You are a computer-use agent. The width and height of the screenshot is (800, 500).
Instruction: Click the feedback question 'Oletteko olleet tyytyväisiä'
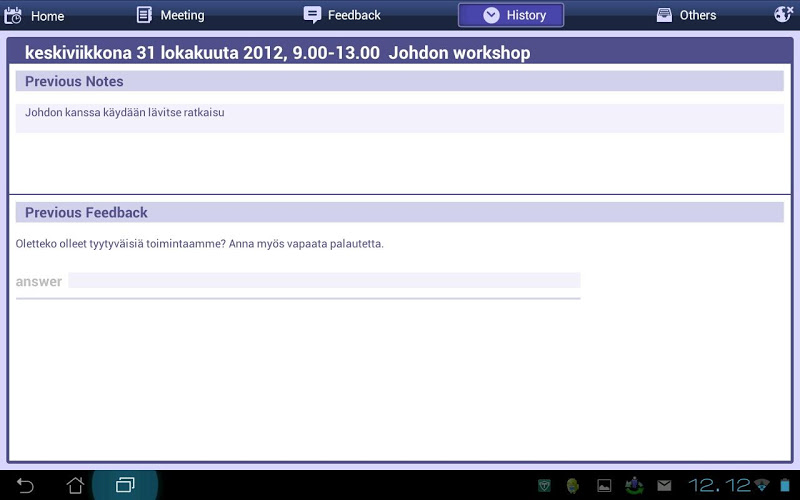(199, 244)
